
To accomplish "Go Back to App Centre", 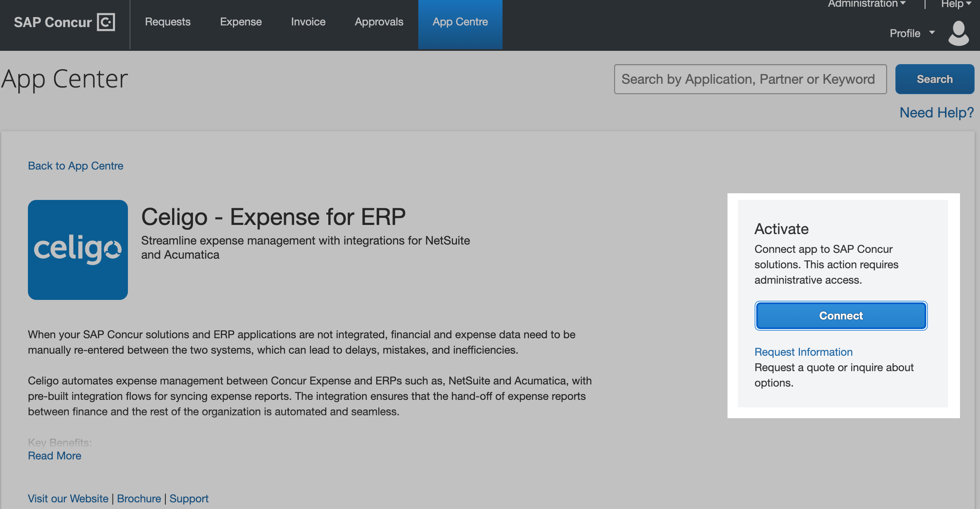I will point(75,166).
